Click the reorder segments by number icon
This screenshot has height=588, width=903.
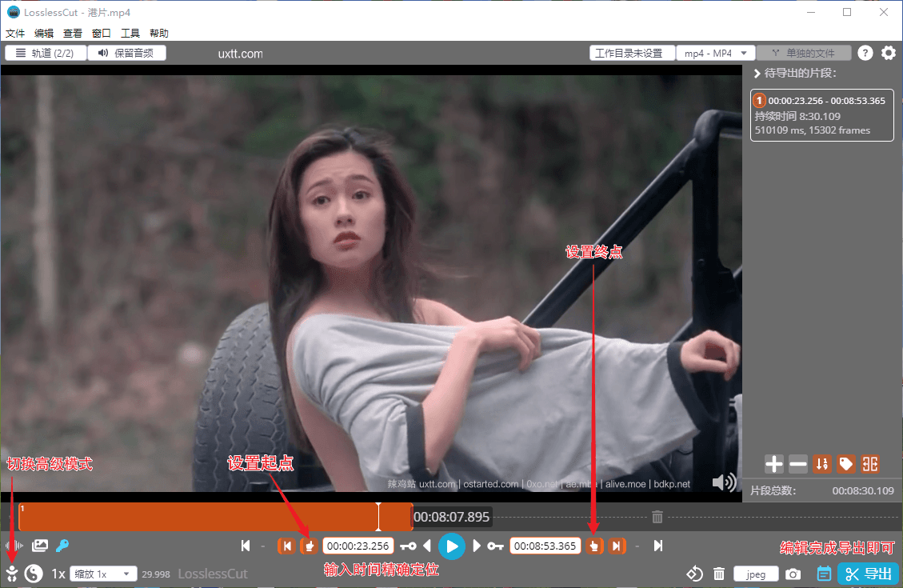(821, 464)
